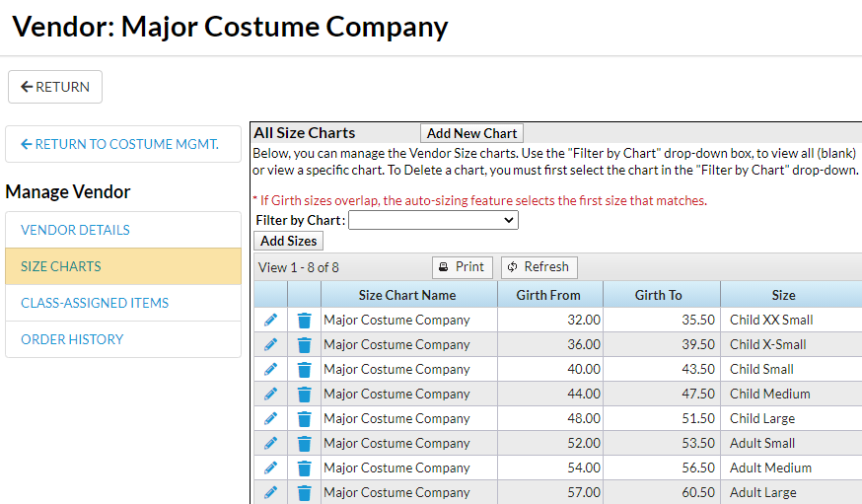Click Add New Chart button

(x=471, y=133)
